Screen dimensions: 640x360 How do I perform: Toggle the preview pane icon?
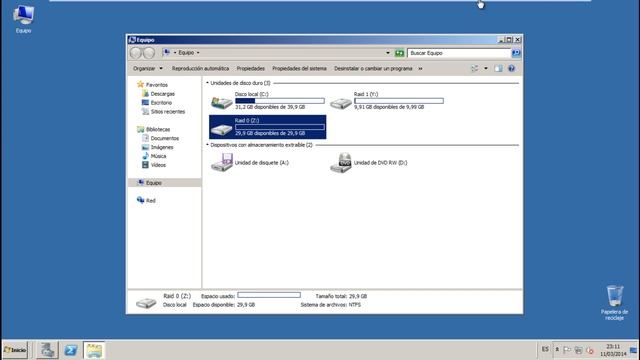point(498,69)
